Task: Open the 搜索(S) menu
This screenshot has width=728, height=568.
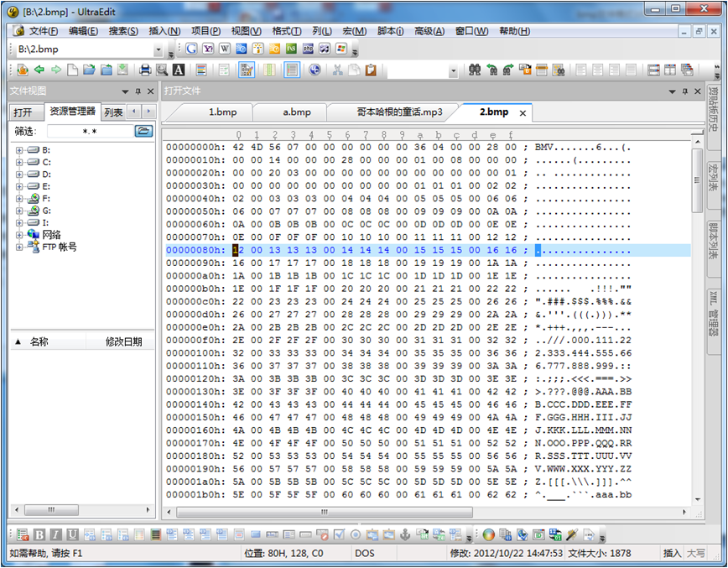Action: (x=123, y=31)
